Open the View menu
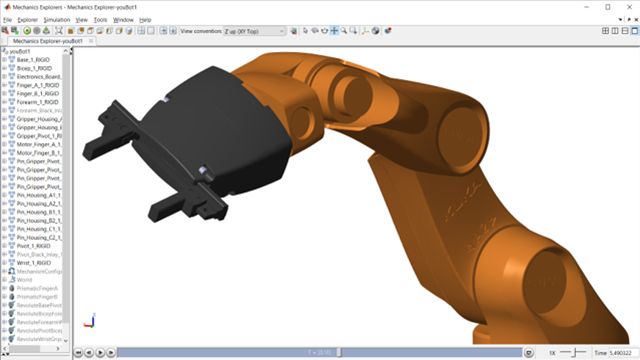Image resolution: width=640 pixels, height=360 pixels. tap(82, 20)
